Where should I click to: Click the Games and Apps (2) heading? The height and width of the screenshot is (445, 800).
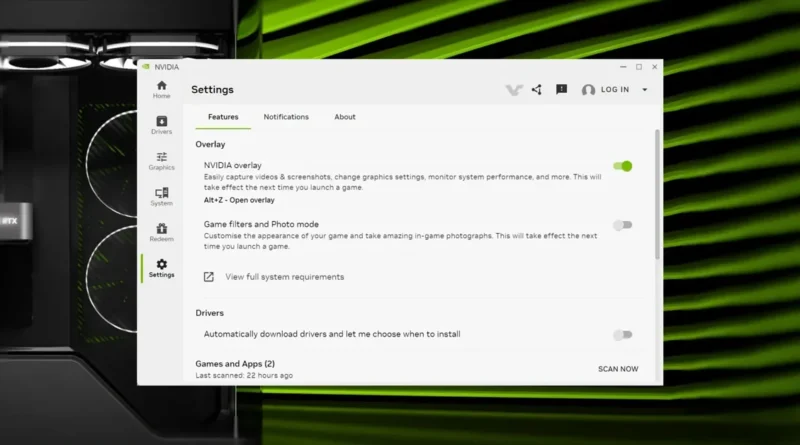click(235, 363)
